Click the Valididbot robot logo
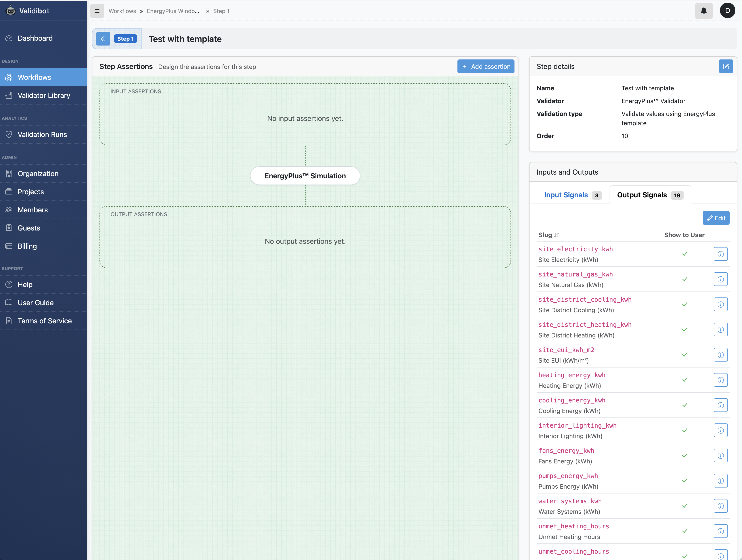 pyautogui.click(x=10, y=11)
